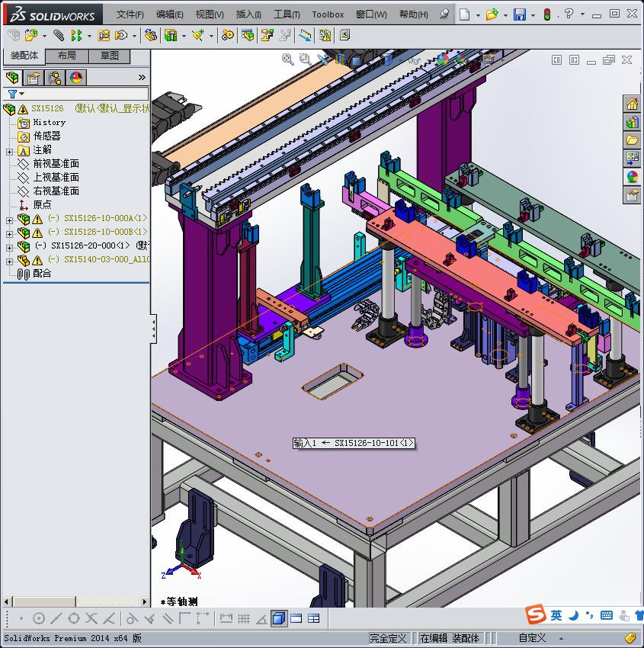This screenshot has height=648, width=644.
Task: Click Zoom to Fit in the viewport toolbar
Action: 287,59
